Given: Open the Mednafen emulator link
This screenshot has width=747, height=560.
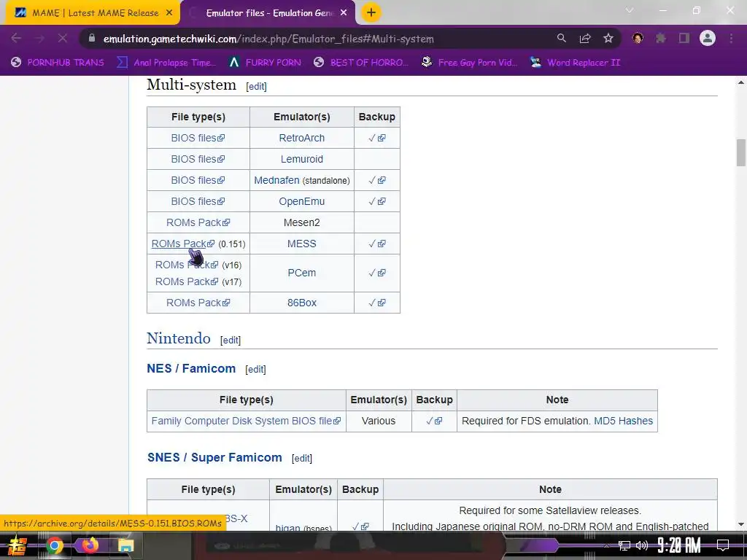Looking at the screenshot, I should (276, 181).
